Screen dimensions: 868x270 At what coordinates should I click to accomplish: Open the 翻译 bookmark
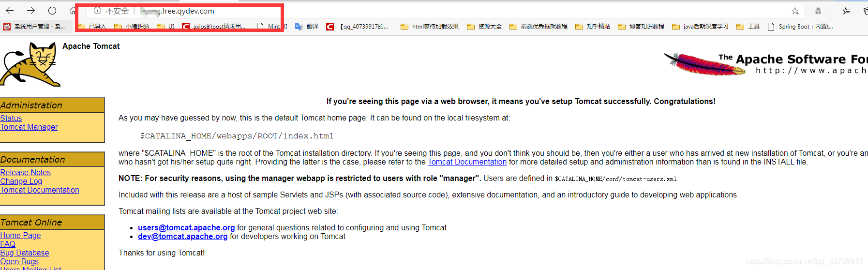(x=307, y=27)
